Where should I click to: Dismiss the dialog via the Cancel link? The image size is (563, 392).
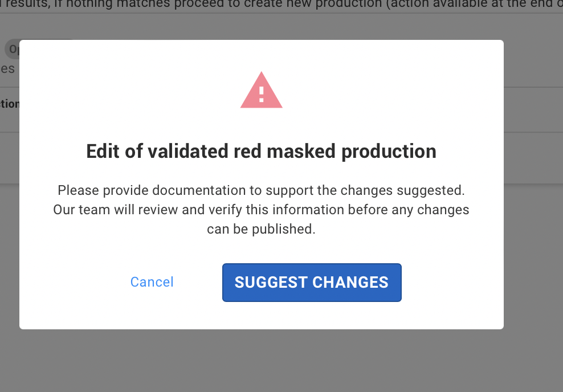pyautogui.click(x=152, y=282)
